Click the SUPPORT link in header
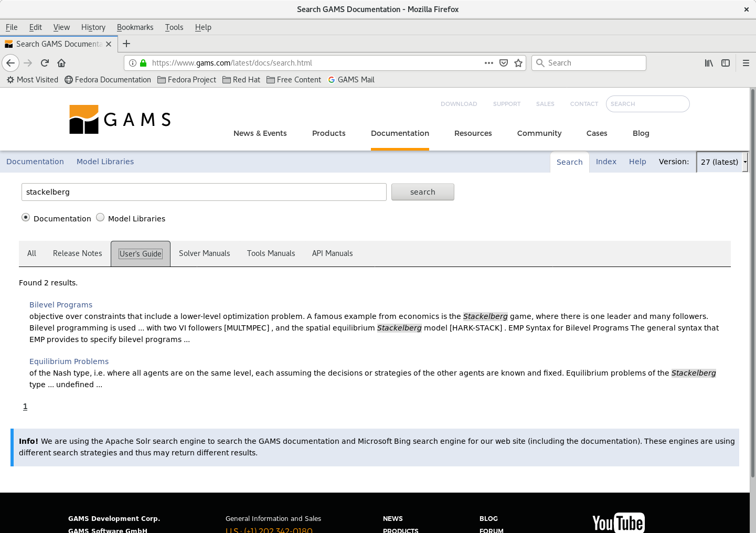 [507, 104]
